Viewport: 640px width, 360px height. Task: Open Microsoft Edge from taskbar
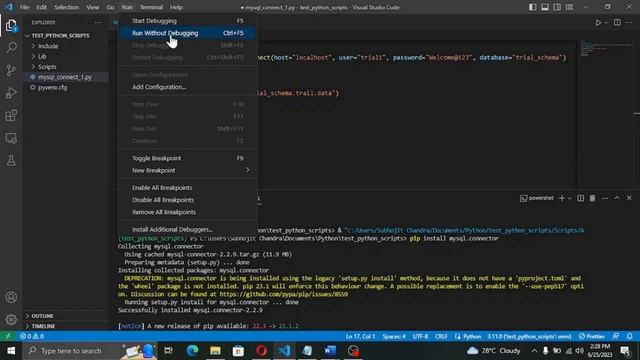pos(192,351)
